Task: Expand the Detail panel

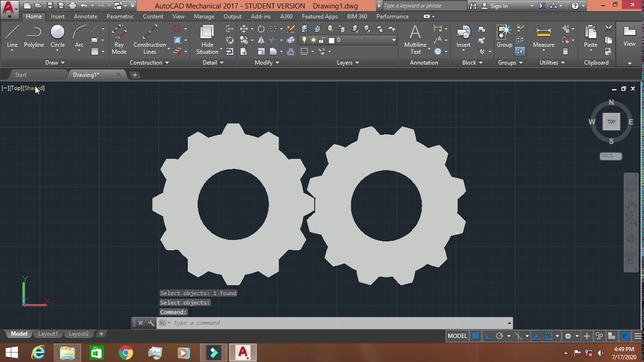Action: click(x=213, y=63)
